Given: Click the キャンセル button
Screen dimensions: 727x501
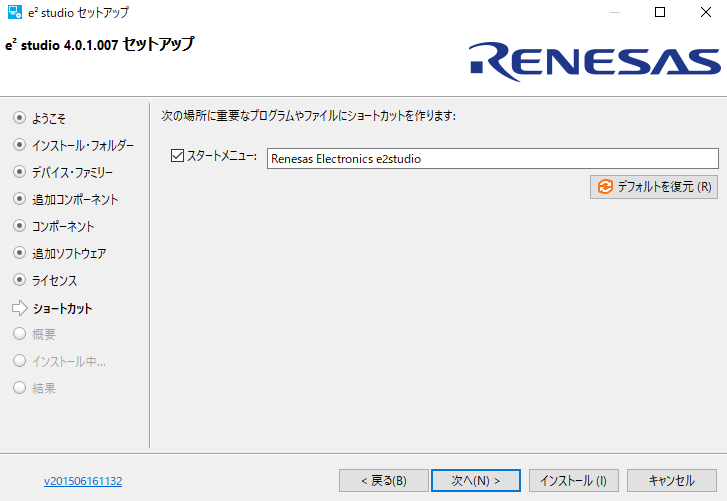Looking at the screenshot, I should [671, 481].
